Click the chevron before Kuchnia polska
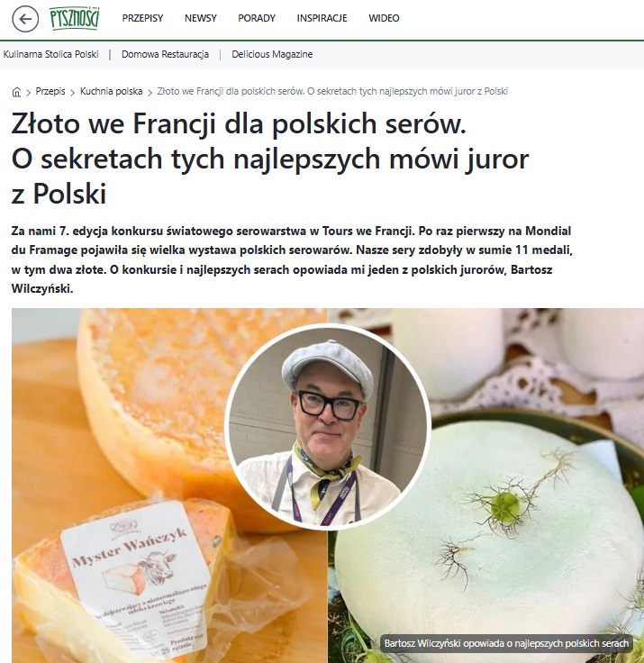644x663 pixels. 72,92
